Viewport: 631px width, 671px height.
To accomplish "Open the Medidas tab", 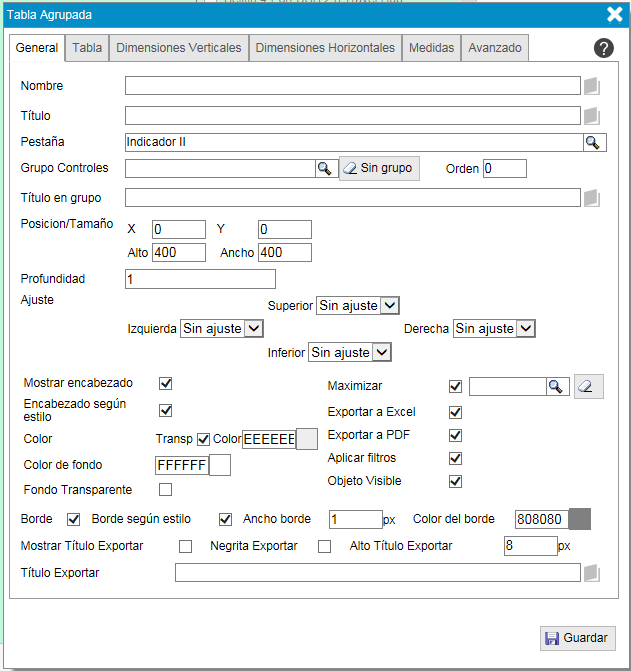I will click(431, 48).
